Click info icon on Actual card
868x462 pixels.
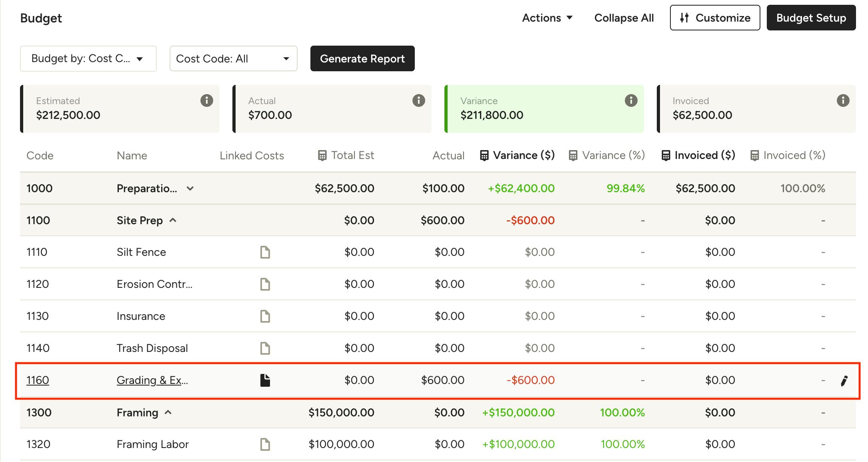[x=418, y=100]
